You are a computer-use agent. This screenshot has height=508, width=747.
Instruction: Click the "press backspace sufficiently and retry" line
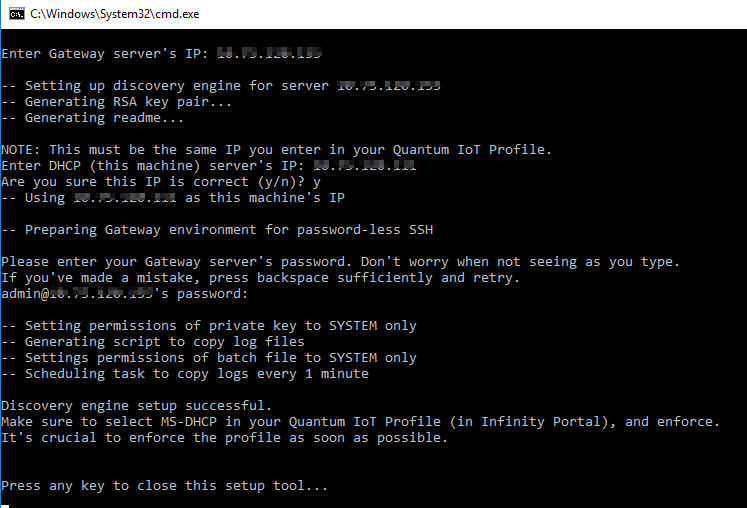261,278
